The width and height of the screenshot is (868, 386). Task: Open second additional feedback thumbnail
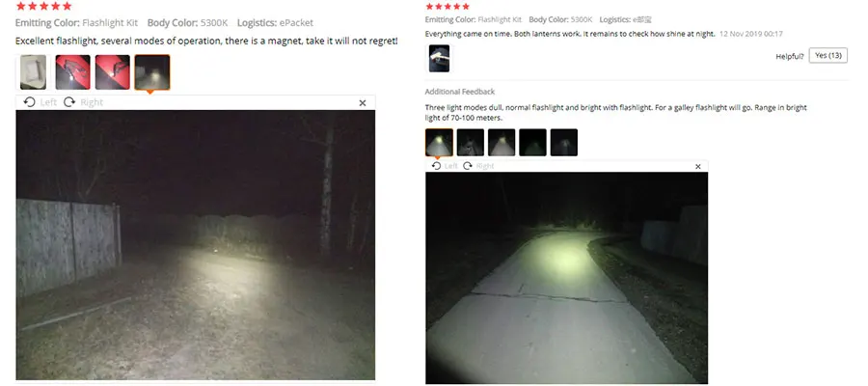471,143
